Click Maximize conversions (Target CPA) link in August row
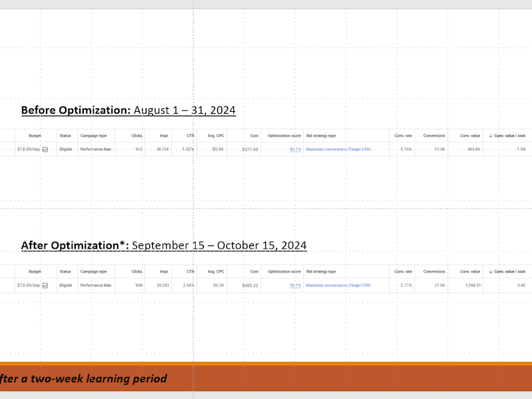The height and width of the screenshot is (399, 532). tap(338, 149)
